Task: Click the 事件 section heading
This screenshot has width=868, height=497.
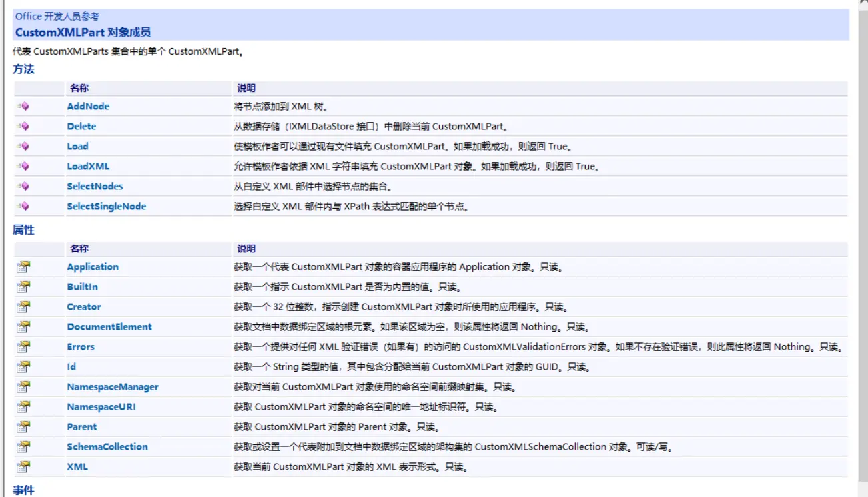Action: pyautogui.click(x=23, y=490)
